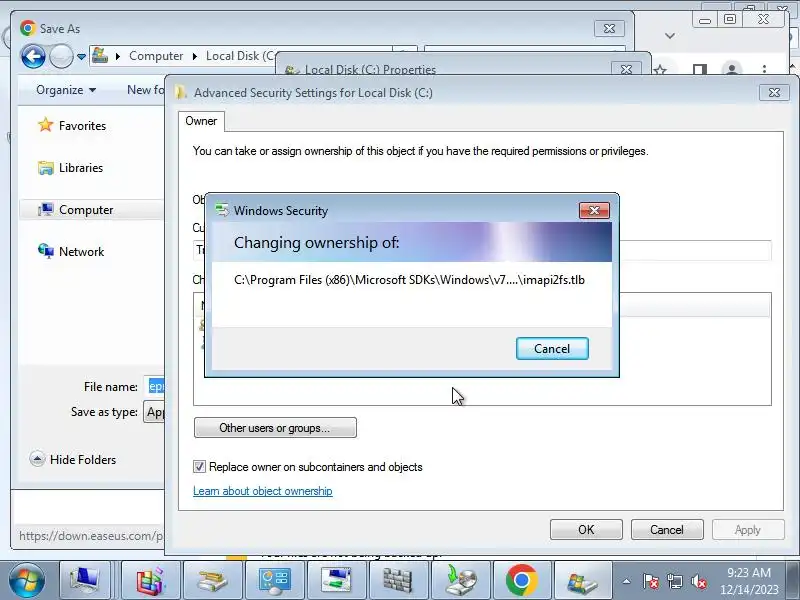Open colorful blocks app in taskbar

[x=151, y=580]
